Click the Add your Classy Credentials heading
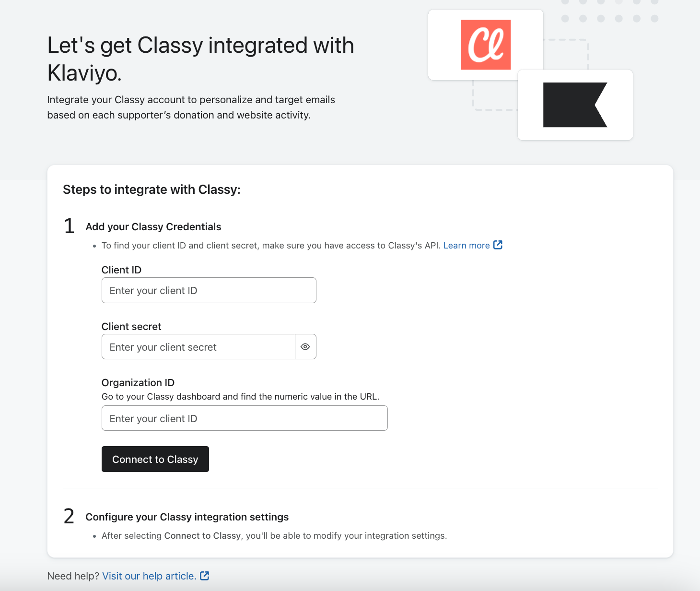 (x=153, y=227)
